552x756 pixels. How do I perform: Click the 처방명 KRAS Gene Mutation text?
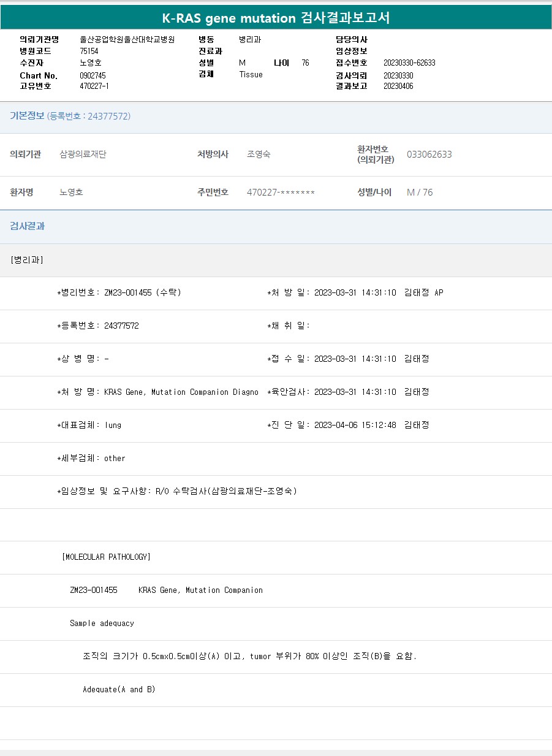181,392
